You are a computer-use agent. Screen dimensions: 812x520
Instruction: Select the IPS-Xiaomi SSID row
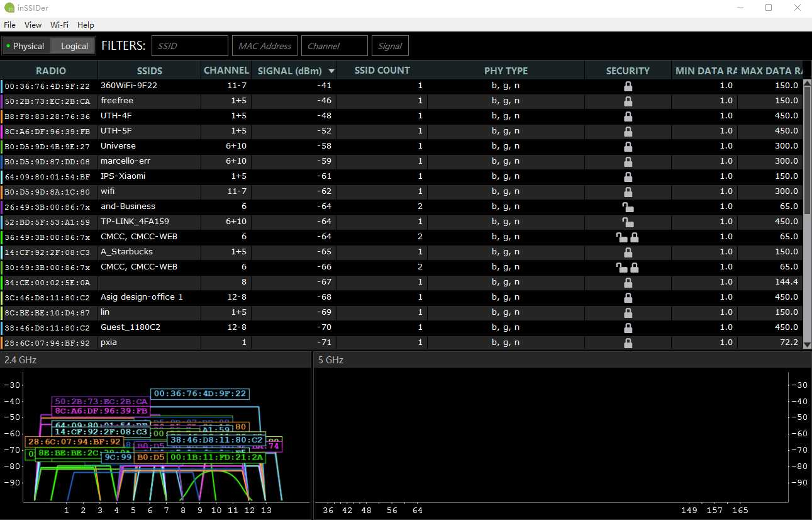[x=402, y=176]
